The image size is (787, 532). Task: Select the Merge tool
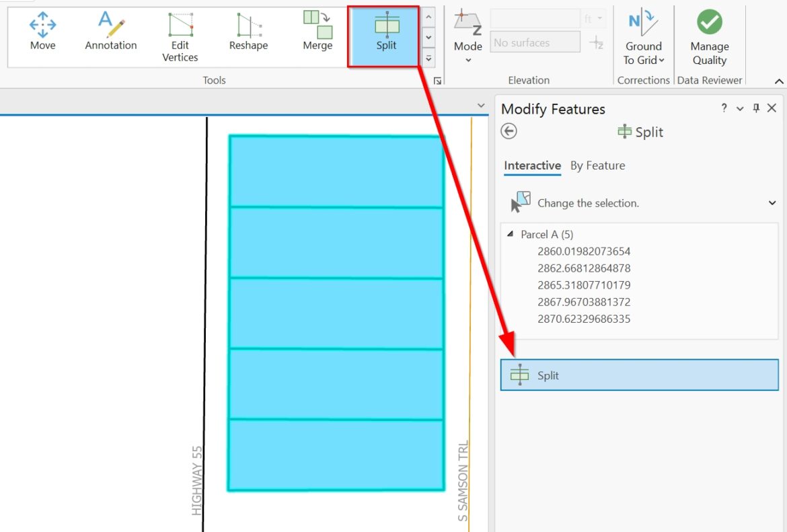click(317, 32)
